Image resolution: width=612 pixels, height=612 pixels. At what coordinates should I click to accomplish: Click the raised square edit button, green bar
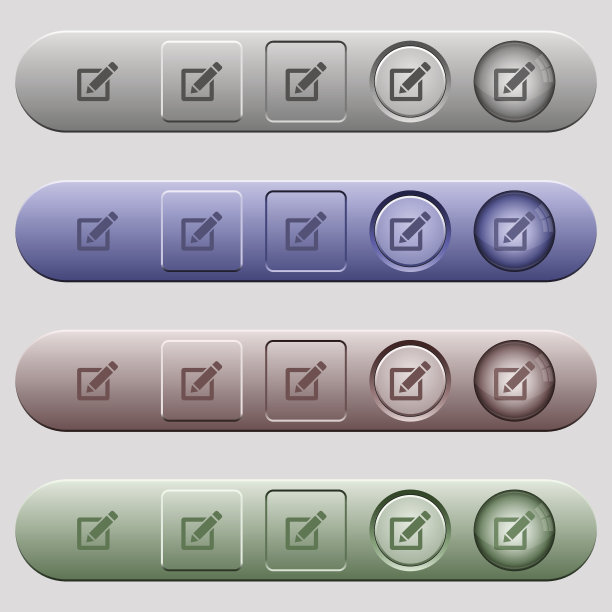202,530
